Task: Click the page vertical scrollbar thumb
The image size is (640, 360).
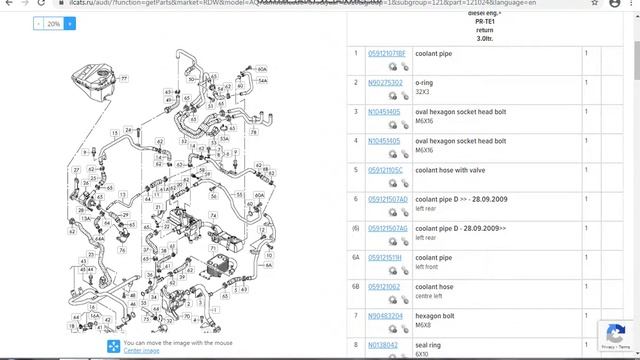Action: pyautogui.click(x=636, y=60)
